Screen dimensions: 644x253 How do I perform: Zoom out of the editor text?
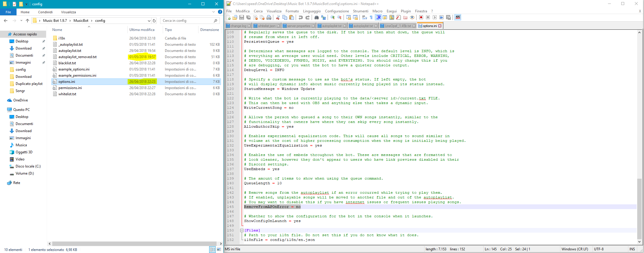339,17
